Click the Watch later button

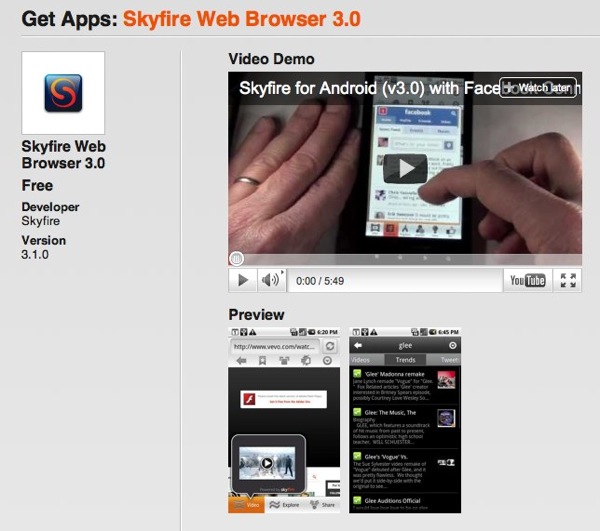pyautogui.click(x=538, y=88)
